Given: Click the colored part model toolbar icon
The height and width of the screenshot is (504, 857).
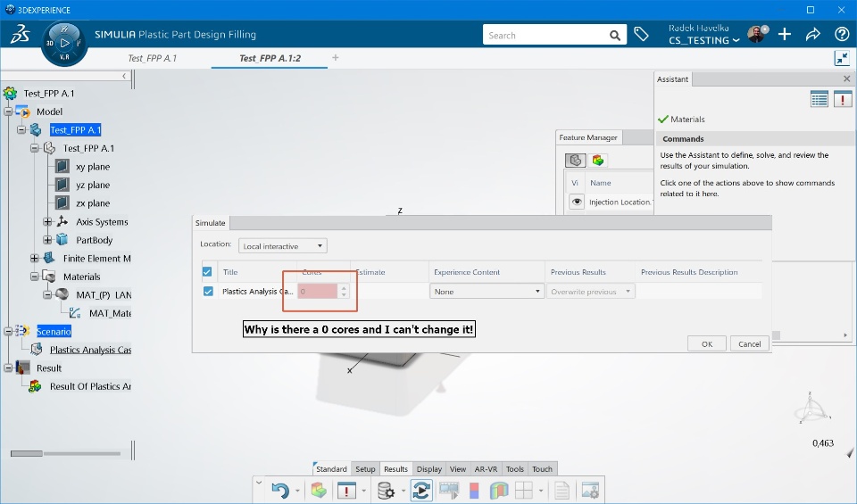Looking at the screenshot, I should coord(319,490).
